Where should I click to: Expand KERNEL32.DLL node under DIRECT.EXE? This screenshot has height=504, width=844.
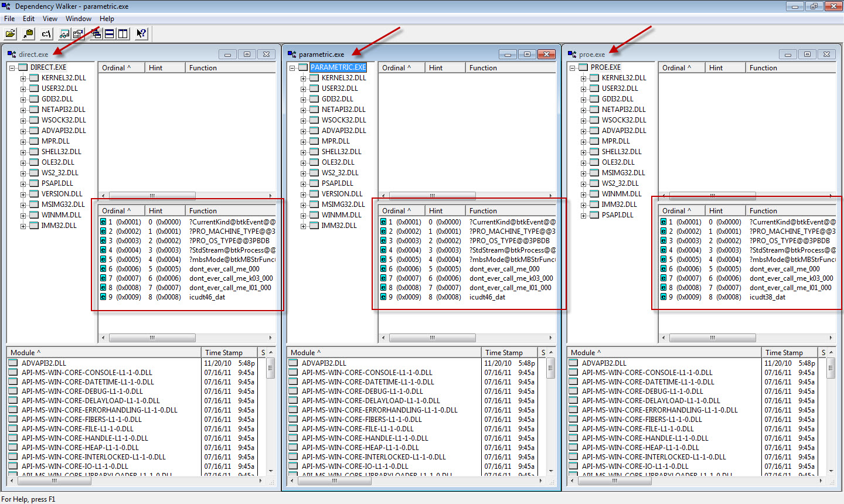23,79
